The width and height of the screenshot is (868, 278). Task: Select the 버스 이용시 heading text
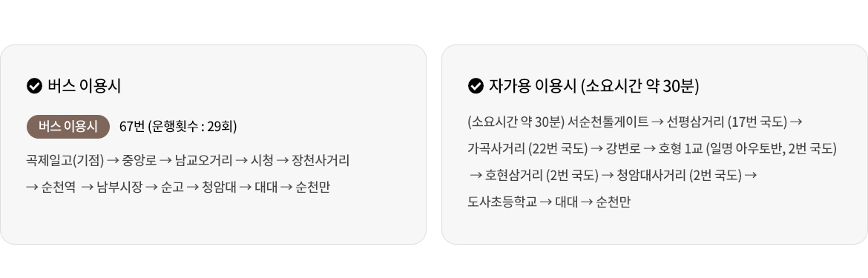(x=84, y=86)
